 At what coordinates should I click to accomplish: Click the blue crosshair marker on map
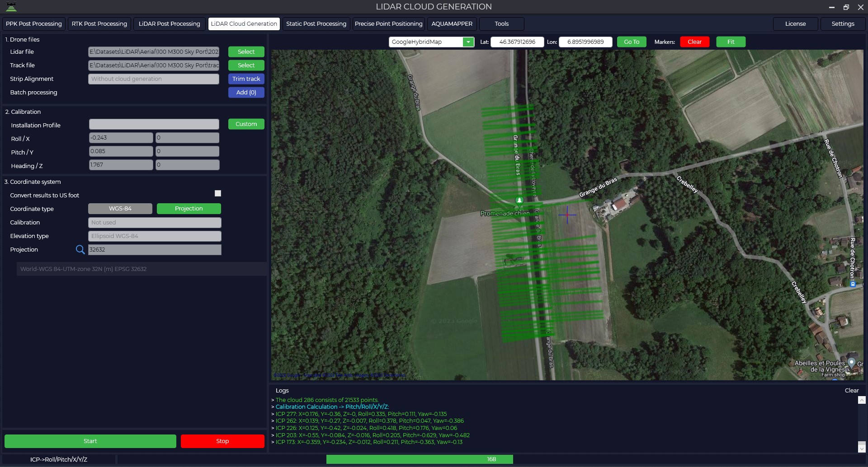pyautogui.click(x=567, y=215)
